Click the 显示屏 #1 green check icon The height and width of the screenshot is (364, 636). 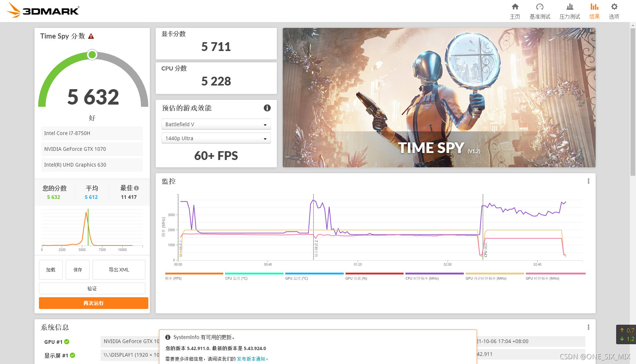coord(73,355)
